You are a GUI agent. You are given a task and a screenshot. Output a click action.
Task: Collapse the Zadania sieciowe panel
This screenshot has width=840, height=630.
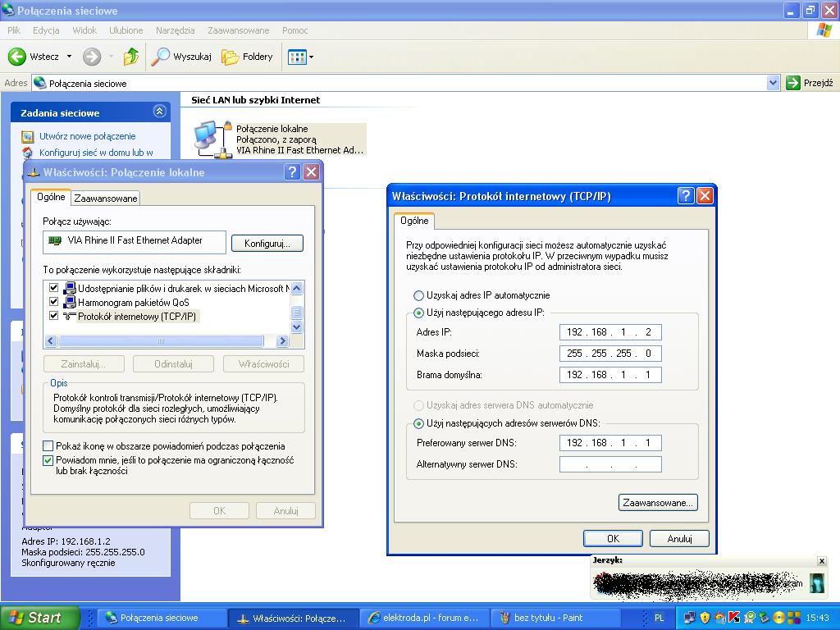click(160, 112)
